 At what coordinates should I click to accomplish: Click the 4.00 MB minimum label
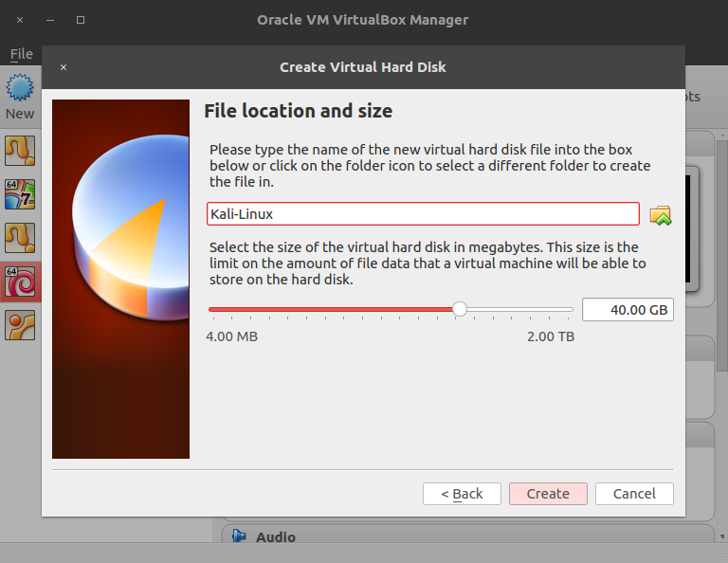pyautogui.click(x=231, y=336)
